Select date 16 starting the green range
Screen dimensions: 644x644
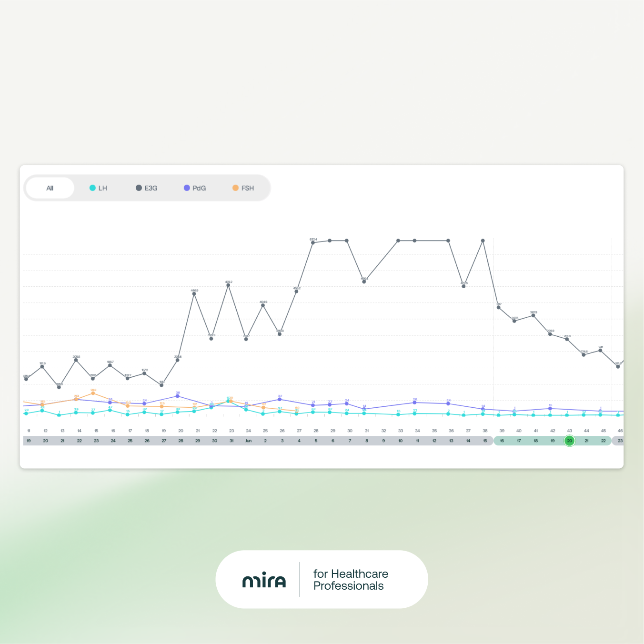(x=502, y=441)
